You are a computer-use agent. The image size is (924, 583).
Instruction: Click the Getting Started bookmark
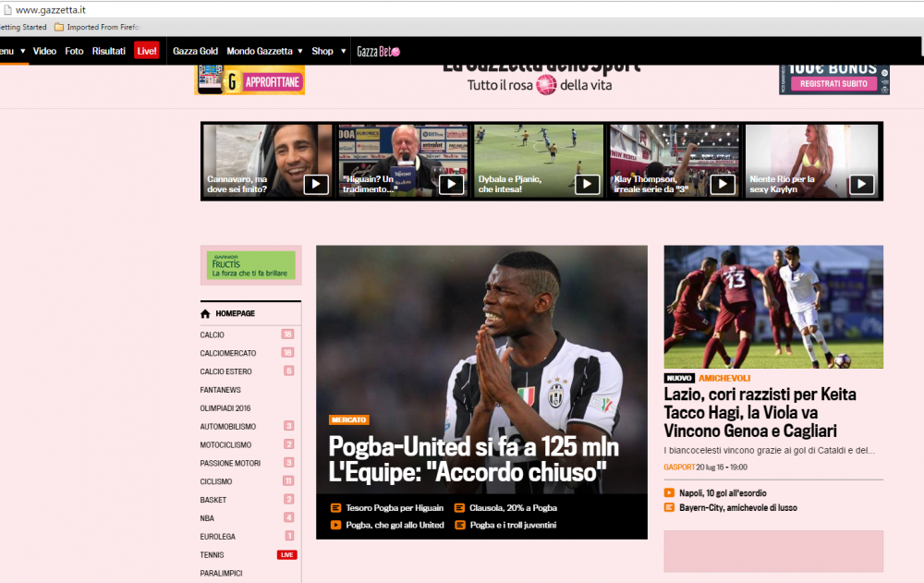22,27
